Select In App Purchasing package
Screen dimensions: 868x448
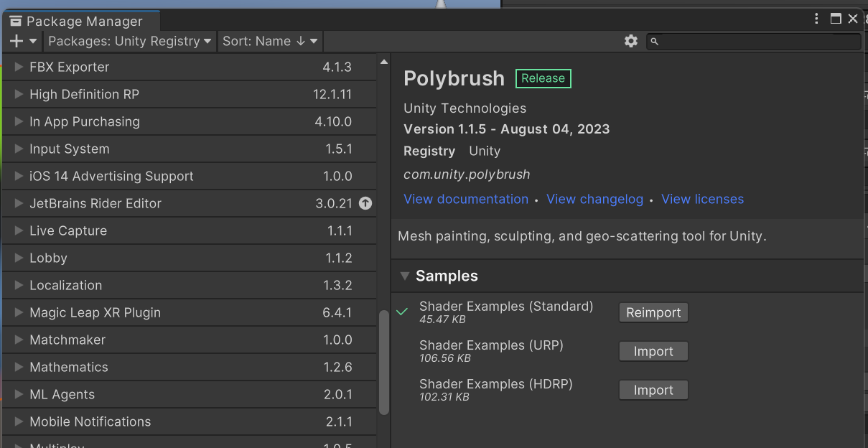190,121
